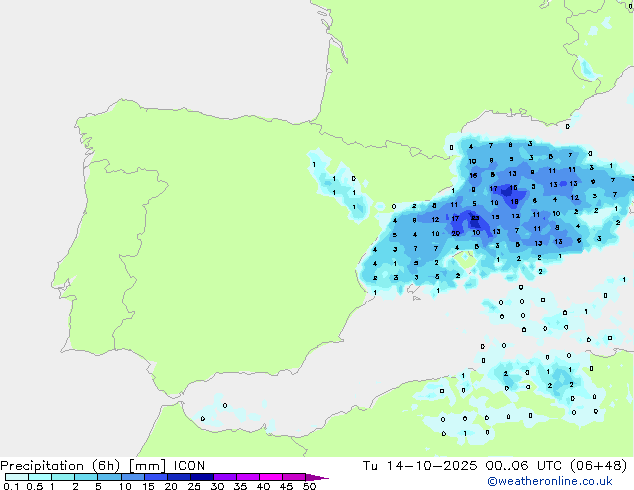Select the 2–5 mm legend color box
Screen dimensions: 634x490
tap(86, 477)
